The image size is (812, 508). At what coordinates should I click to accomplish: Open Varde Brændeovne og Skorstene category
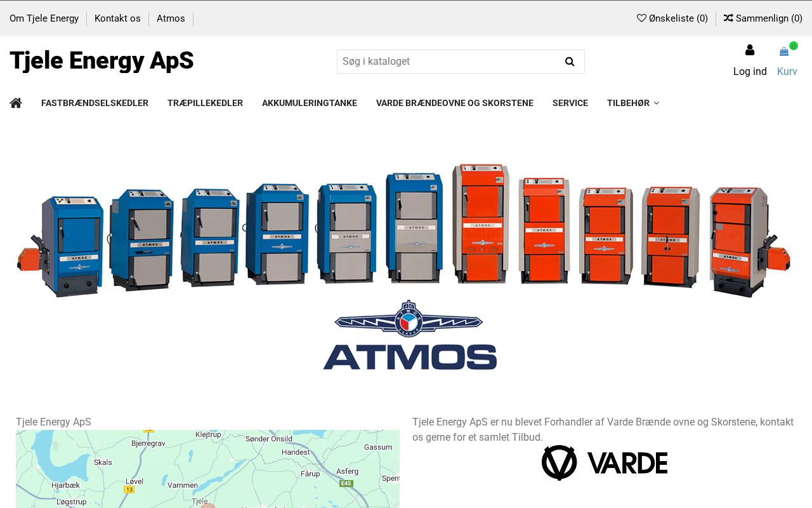(x=455, y=103)
